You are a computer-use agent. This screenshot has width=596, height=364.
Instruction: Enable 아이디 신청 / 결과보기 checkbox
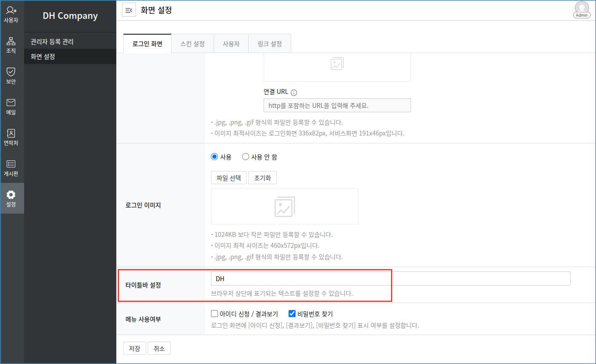[214, 314]
